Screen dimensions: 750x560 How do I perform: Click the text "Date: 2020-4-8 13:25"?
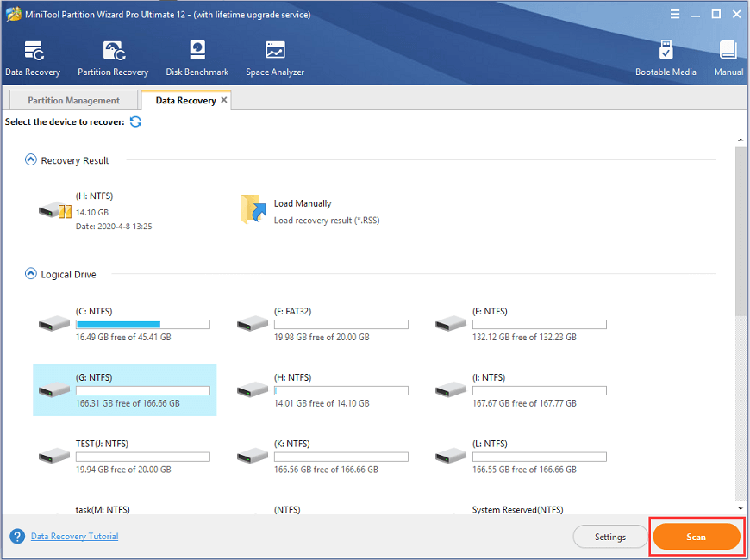[114, 227]
